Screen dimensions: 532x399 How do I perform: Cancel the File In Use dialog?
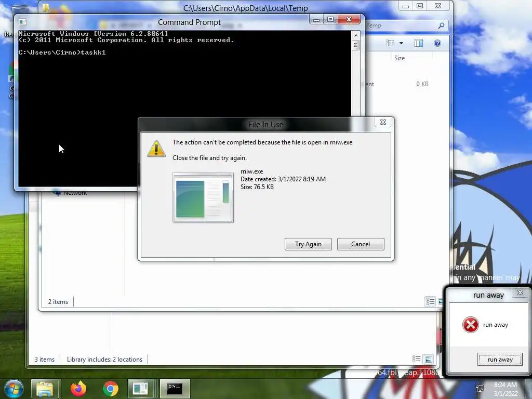(361, 244)
